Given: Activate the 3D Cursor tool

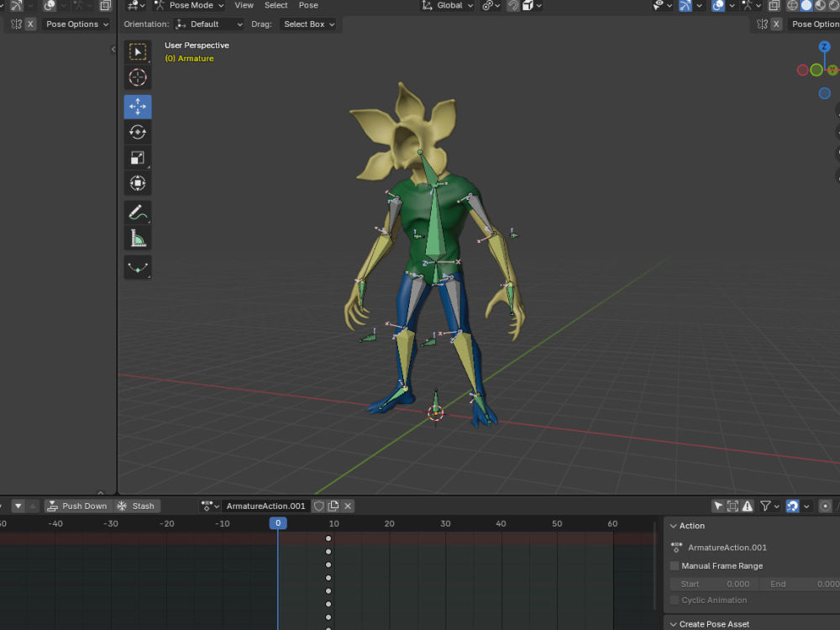Looking at the screenshot, I should (138, 77).
